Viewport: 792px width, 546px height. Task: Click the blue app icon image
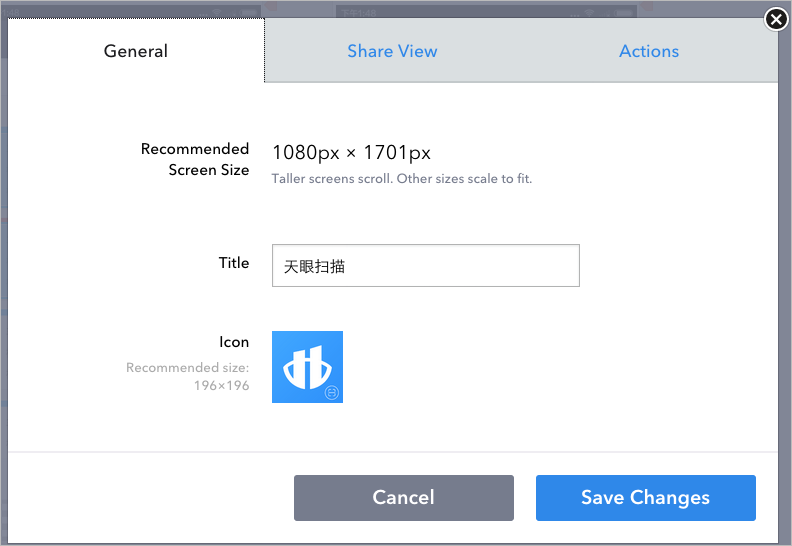click(307, 367)
